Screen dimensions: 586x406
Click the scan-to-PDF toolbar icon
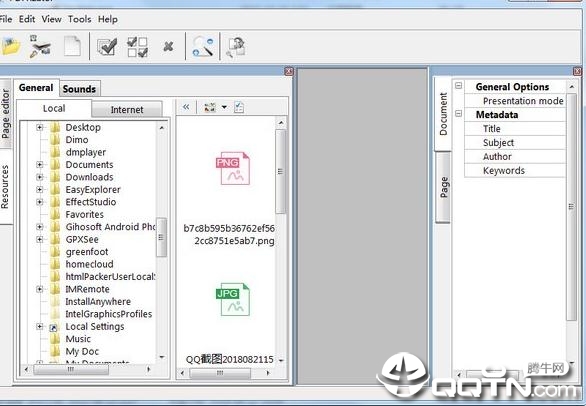tap(40, 47)
